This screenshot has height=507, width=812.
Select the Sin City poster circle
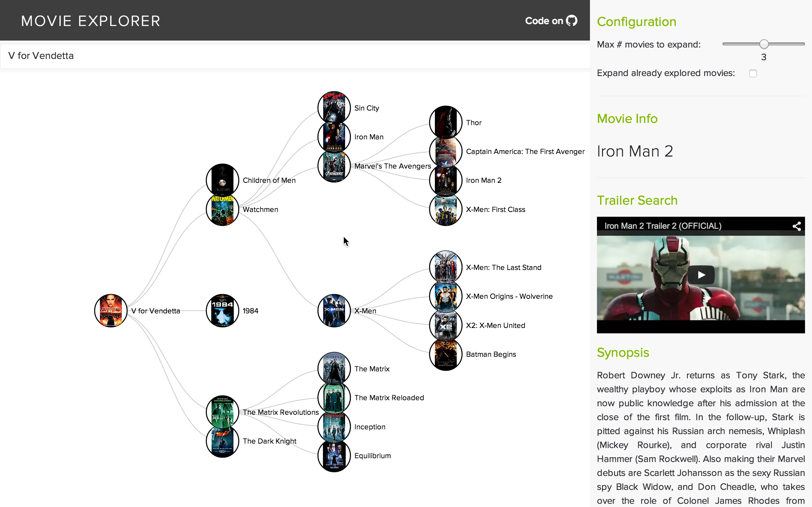(334, 108)
